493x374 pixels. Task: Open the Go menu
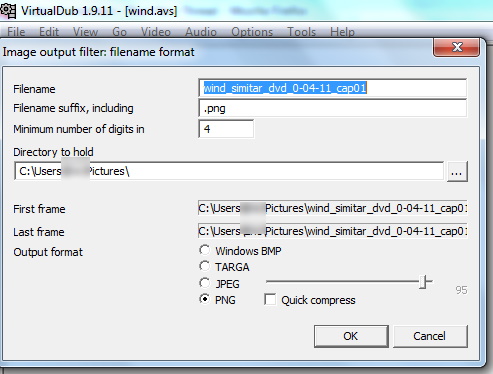(x=119, y=32)
